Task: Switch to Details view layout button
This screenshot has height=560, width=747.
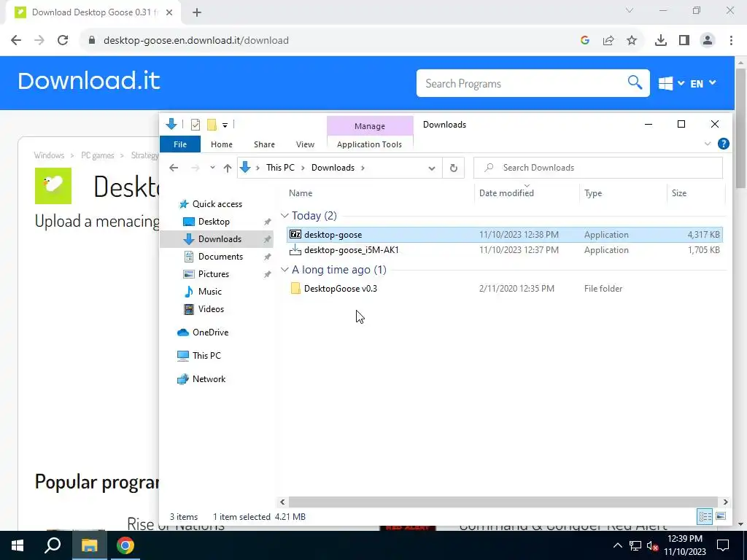Action: (705, 516)
